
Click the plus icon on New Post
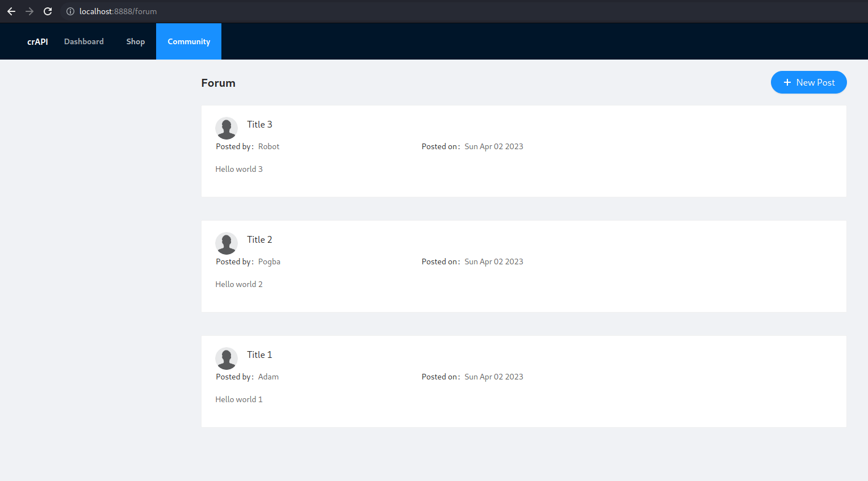[787, 82]
